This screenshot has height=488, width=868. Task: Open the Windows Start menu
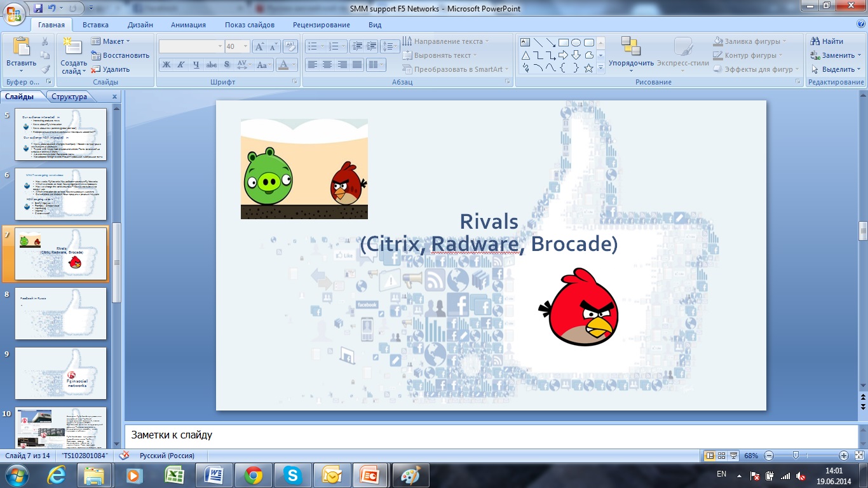click(15, 475)
